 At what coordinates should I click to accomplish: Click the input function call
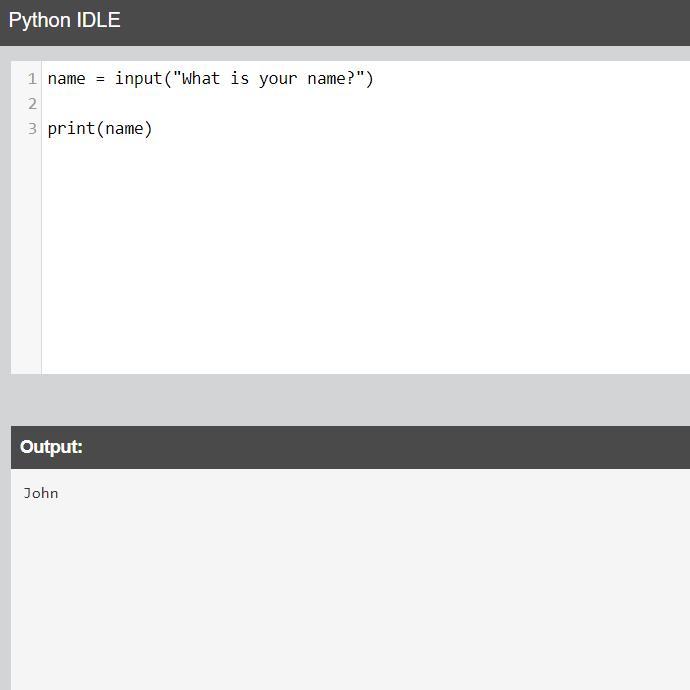[x=138, y=79]
